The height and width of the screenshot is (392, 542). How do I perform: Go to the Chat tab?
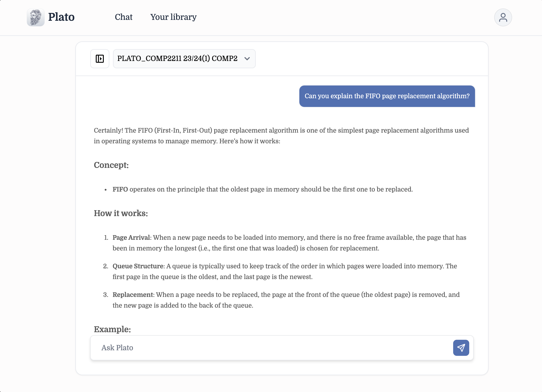tap(123, 17)
